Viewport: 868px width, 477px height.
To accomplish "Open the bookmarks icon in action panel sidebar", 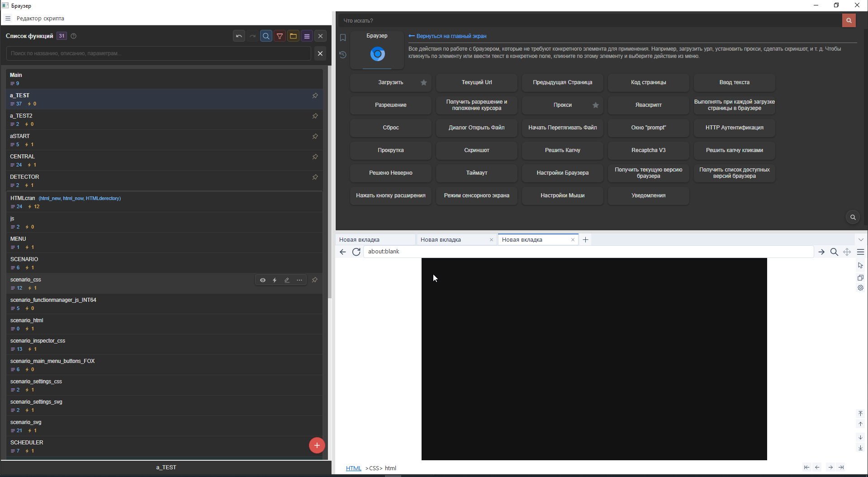I will pos(343,38).
